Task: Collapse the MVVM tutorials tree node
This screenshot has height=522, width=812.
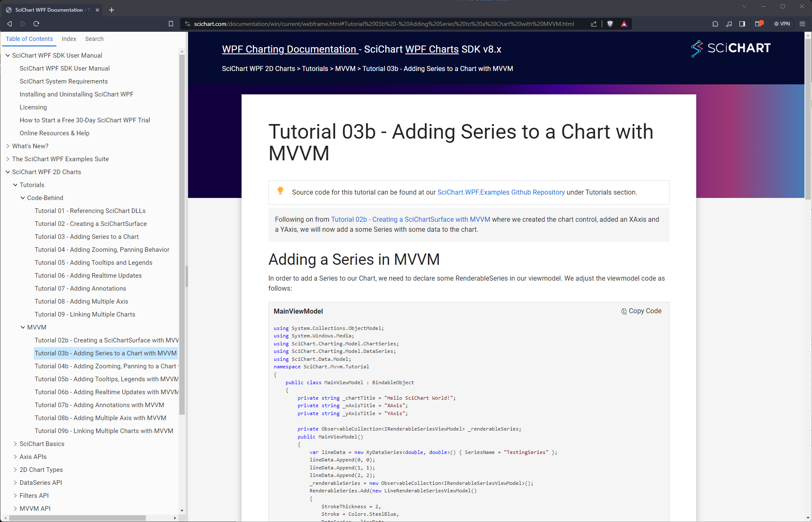Action: [x=23, y=327]
